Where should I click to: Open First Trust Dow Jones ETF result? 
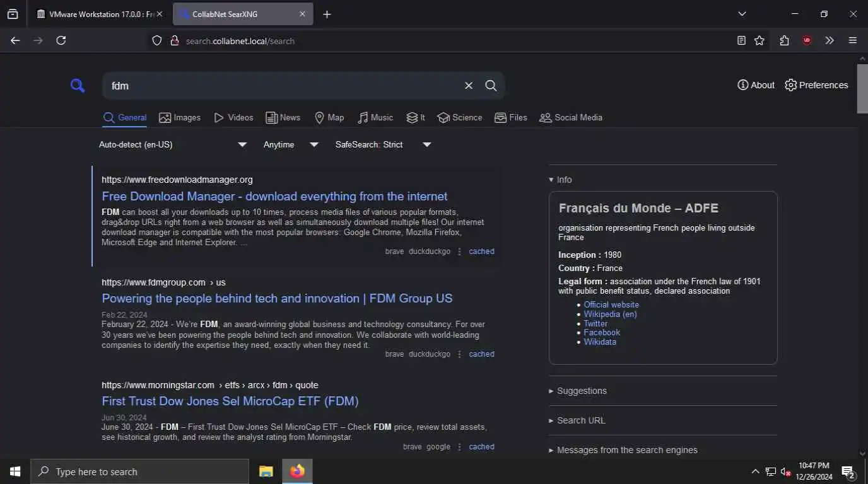tap(230, 401)
